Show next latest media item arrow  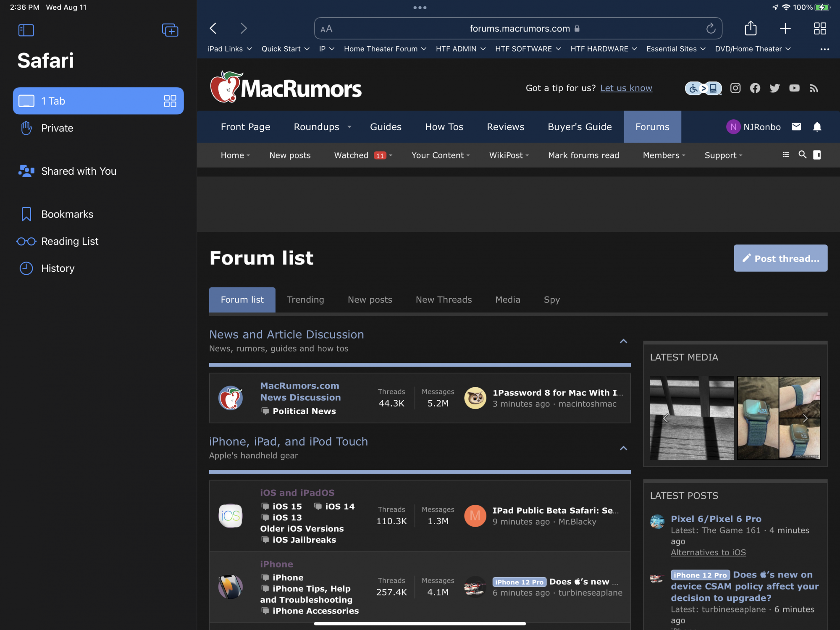click(805, 418)
